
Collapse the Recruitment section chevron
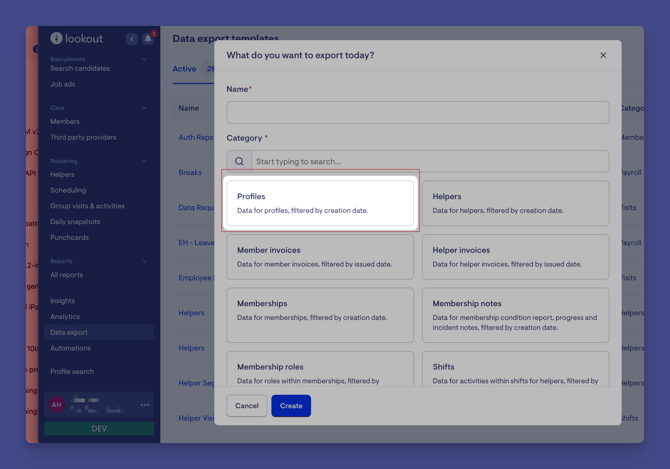pyautogui.click(x=144, y=59)
